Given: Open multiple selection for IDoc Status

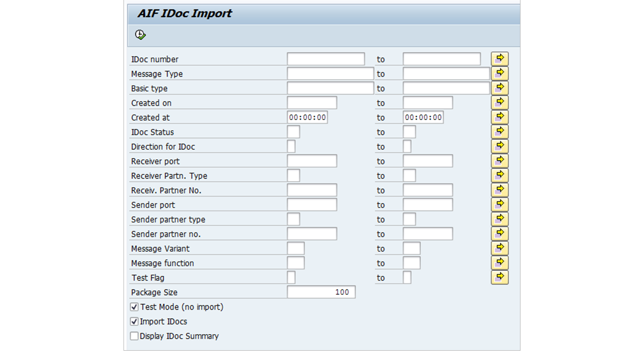Looking at the screenshot, I should click(500, 132).
